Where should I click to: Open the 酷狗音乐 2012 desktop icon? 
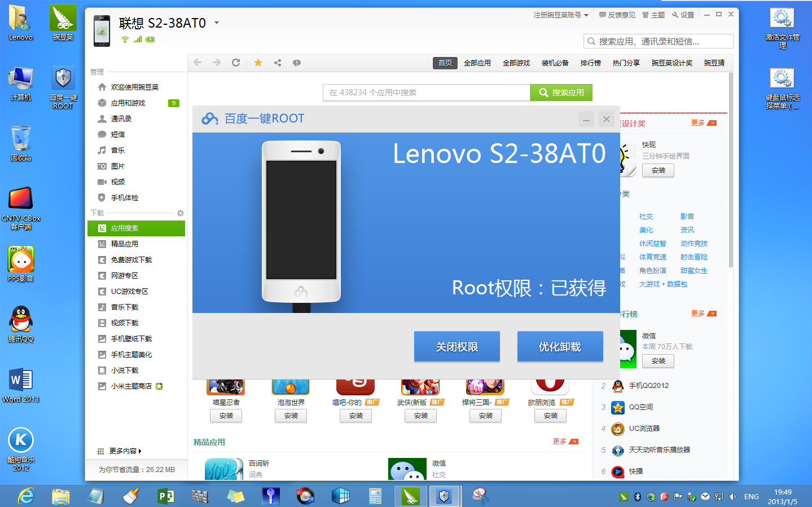click(21, 449)
